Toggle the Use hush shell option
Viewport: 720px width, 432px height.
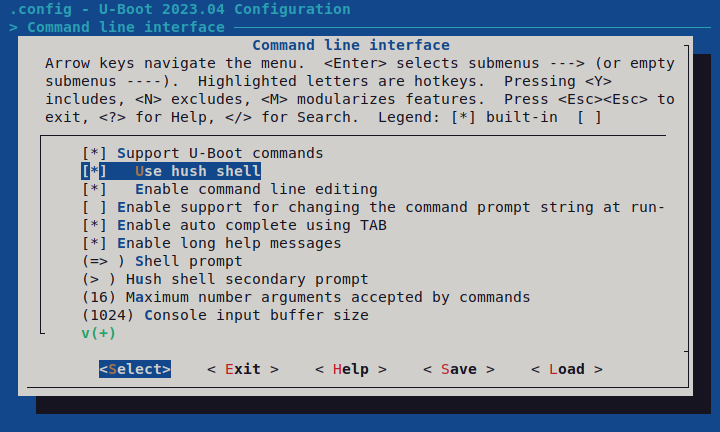171,171
